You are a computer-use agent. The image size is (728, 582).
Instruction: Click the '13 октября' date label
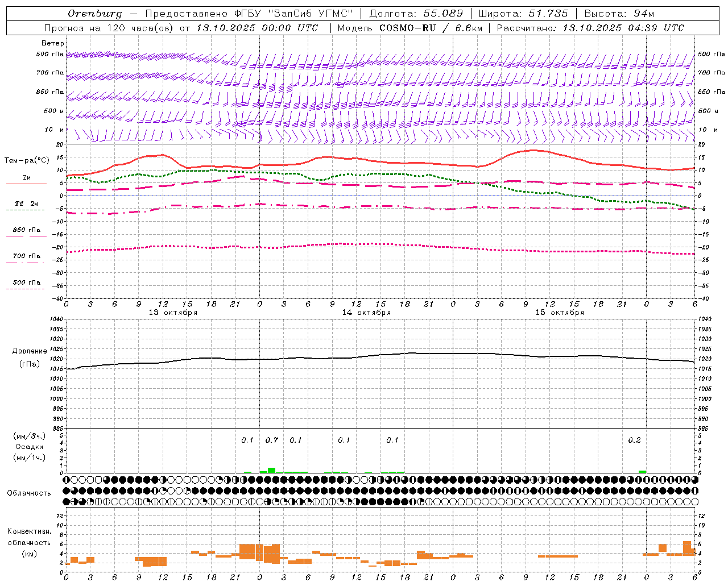[173, 313]
